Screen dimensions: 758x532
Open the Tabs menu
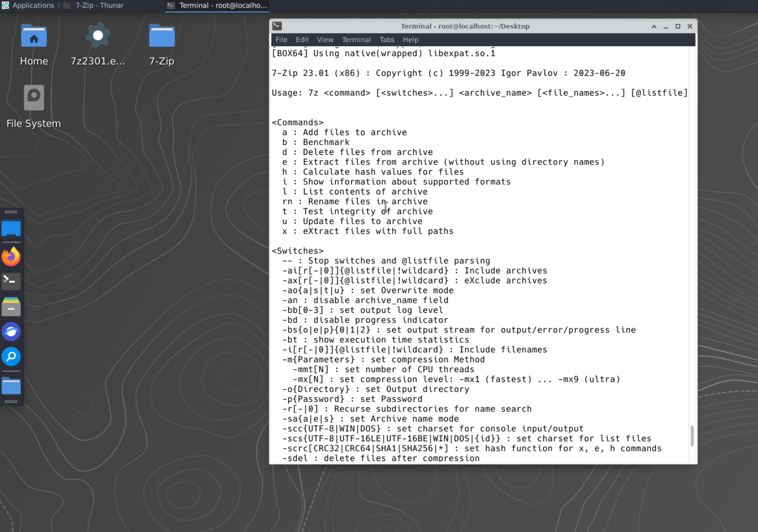[386, 40]
